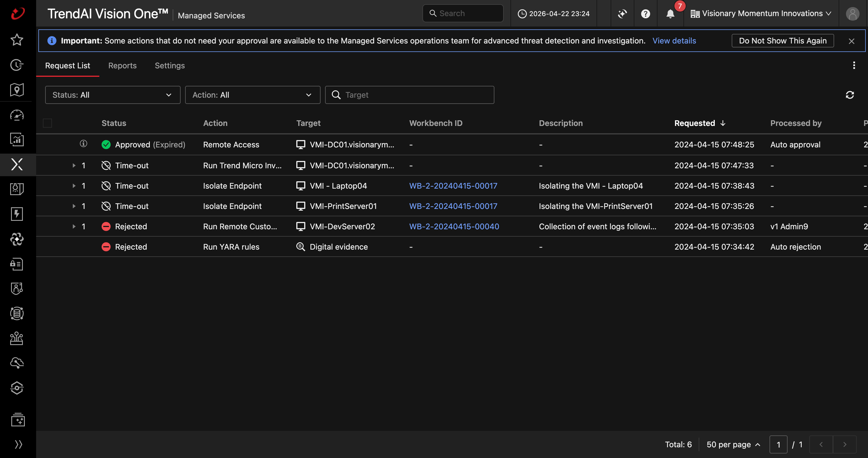Open the View details link
Image resolution: width=868 pixels, height=458 pixels.
[x=674, y=40]
